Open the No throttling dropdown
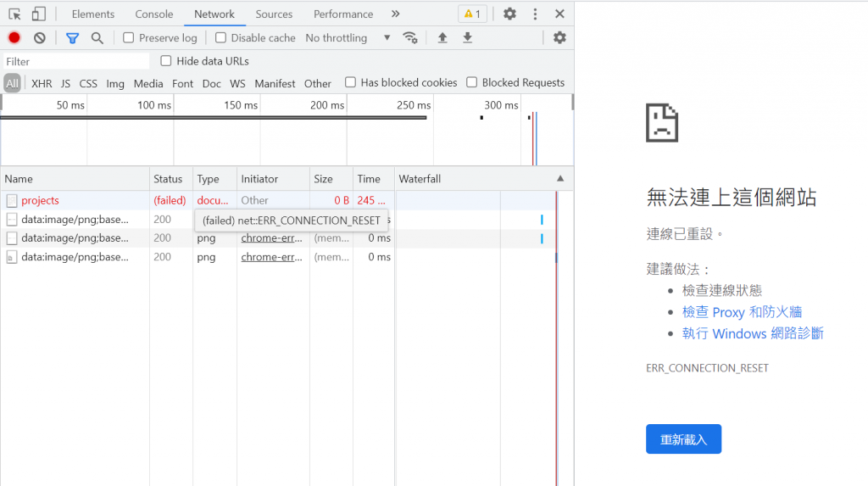The image size is (868, 486). [x=348, y=37]
